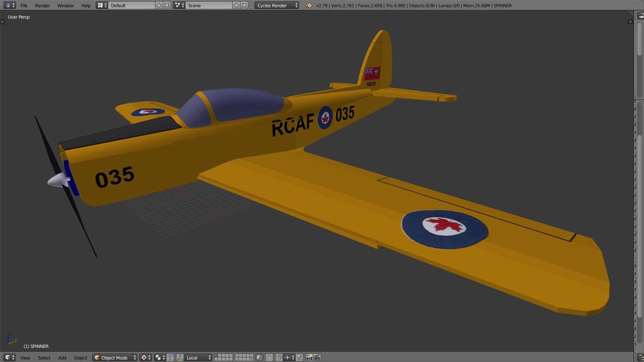Click the OpenGL render active viewport icon
This screenshot has height=362, width=644.
309,357
